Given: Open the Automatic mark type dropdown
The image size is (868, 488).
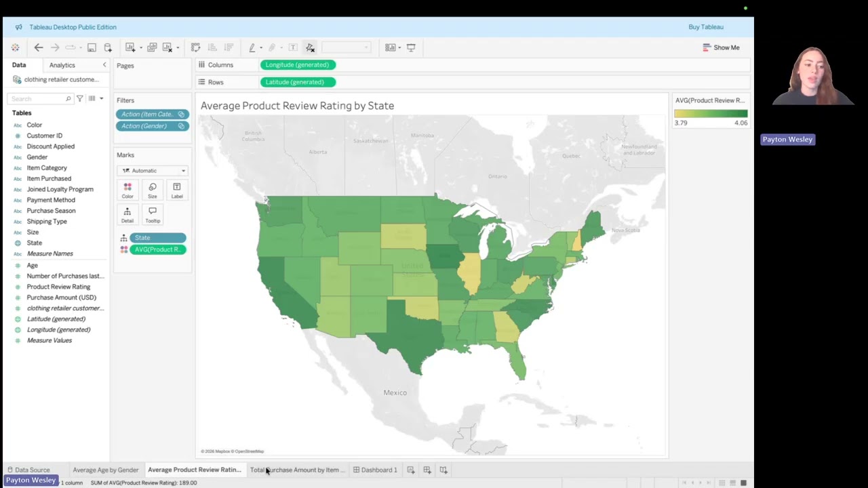Looking at the screenshot, I should click(153, 171).
